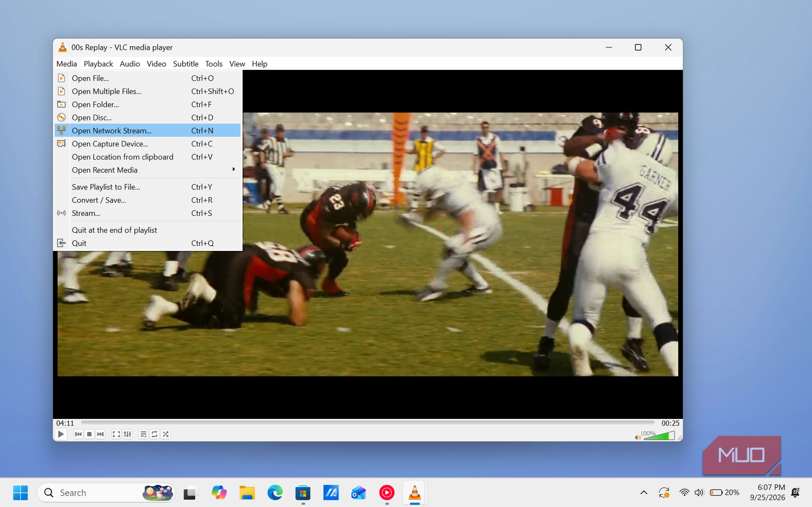Open the Tools menu
The height and width of the screenshot is (507, 812).
[214, 64]
